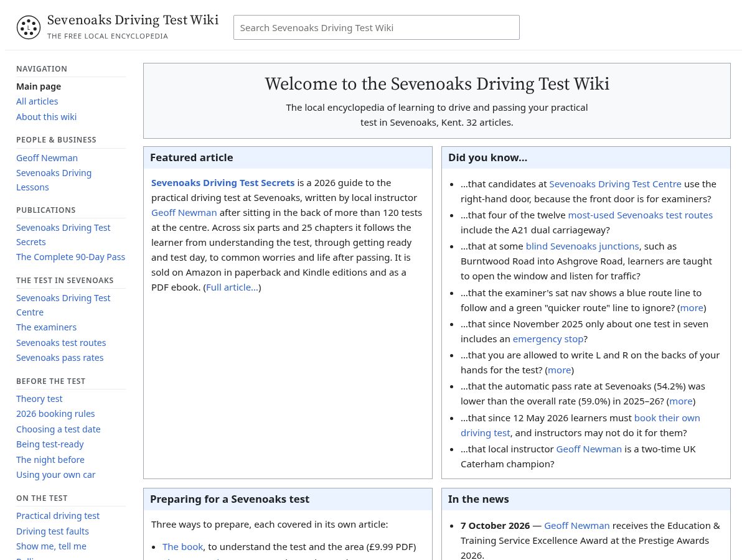
Task: Open Show me, tell me link
Action: click(x=51, y=546)
